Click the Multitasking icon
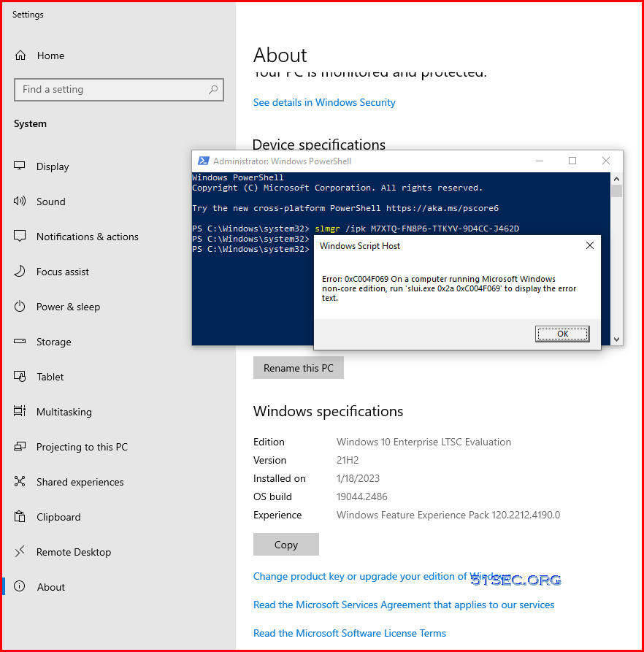 click(x=20, y=411)
